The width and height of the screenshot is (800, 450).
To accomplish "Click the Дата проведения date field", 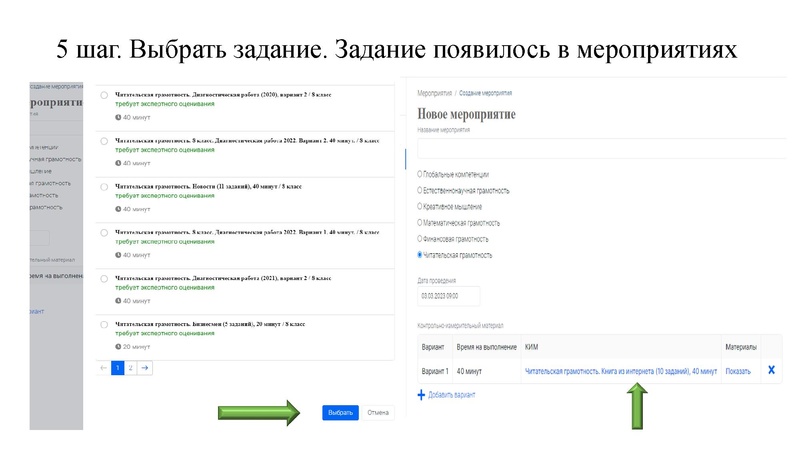I will 448,296.
